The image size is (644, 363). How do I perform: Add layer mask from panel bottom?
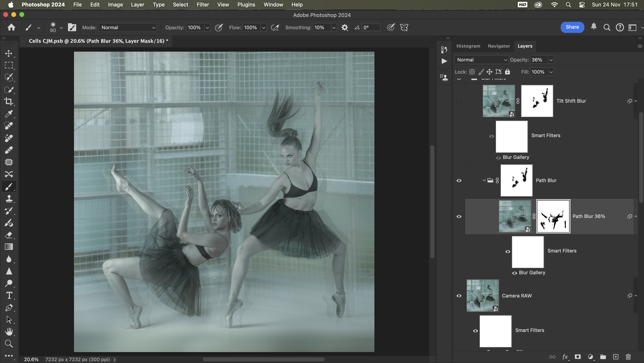pyautogui.click(x=577, y=357)
